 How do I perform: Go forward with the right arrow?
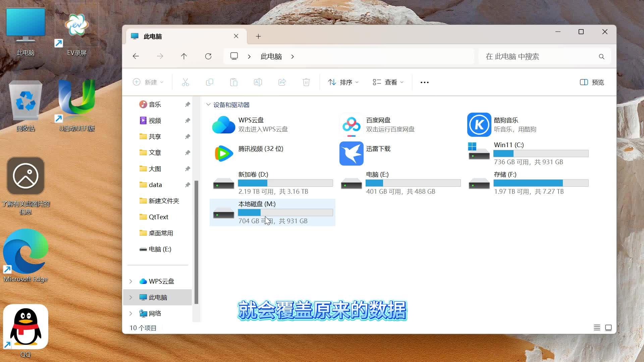pyautogui.click(x=160, y=56)
